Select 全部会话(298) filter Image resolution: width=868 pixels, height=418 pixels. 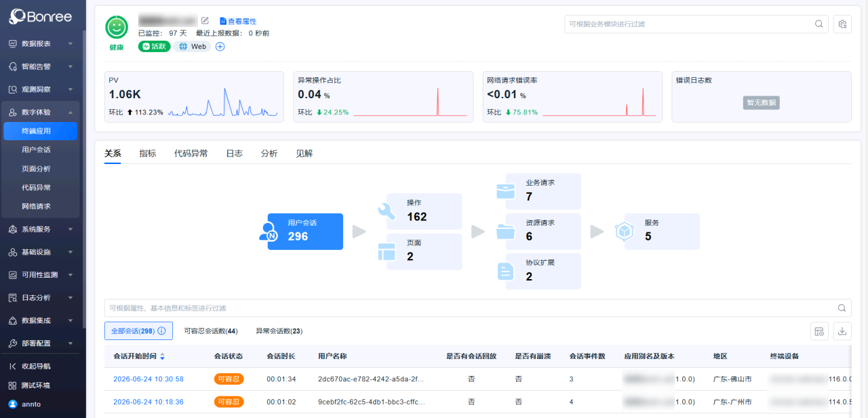tap(138, 331)
